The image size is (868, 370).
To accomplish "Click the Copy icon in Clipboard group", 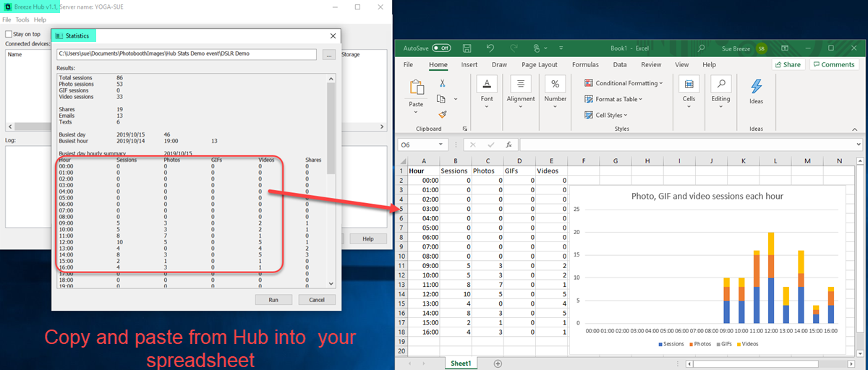I will (441, 98).
